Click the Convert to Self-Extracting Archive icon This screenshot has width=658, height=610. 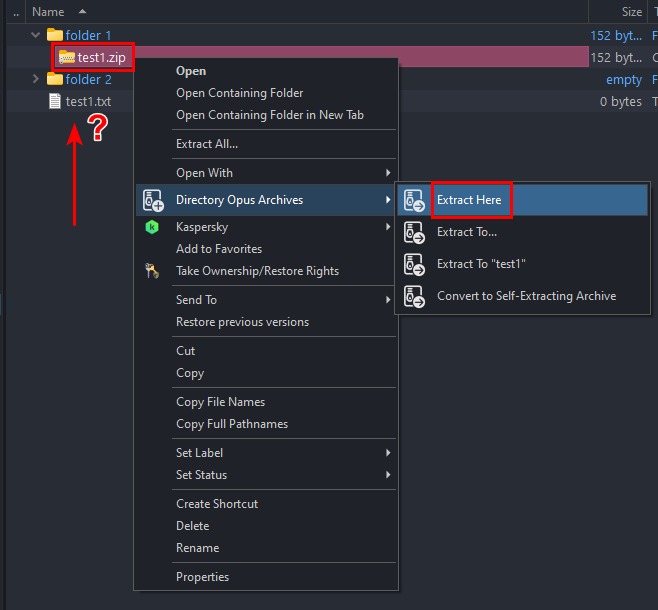click(x=414, y=296)
